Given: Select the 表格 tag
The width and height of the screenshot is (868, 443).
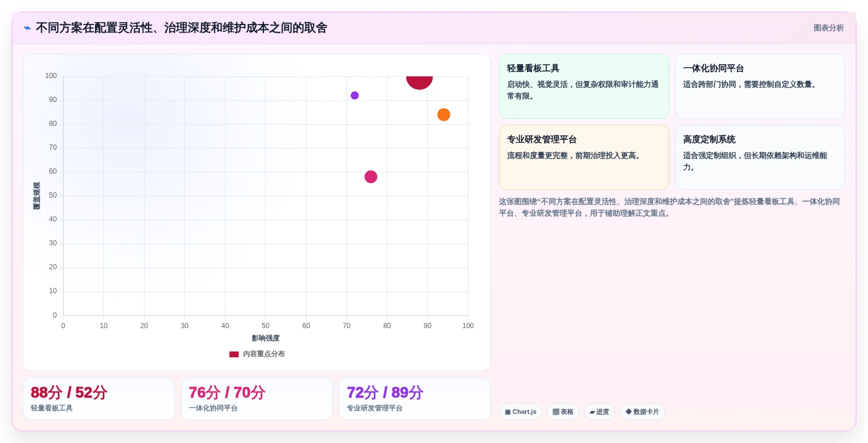Looking at the screenshot, I should click(563, 412).
